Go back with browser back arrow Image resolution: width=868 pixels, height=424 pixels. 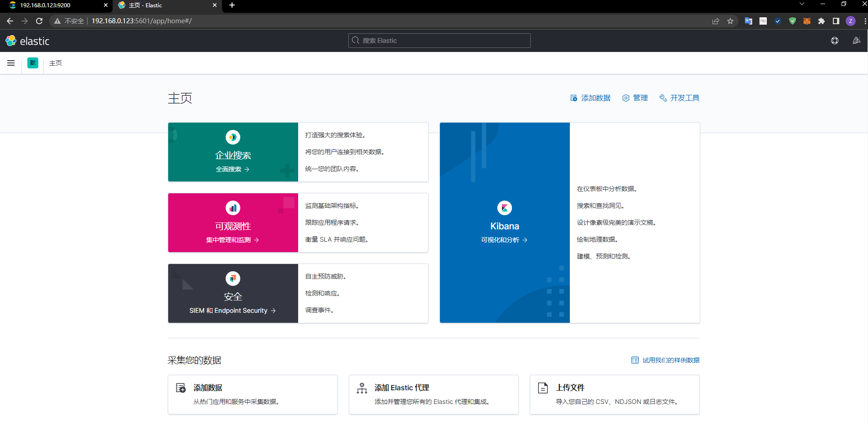10,21
